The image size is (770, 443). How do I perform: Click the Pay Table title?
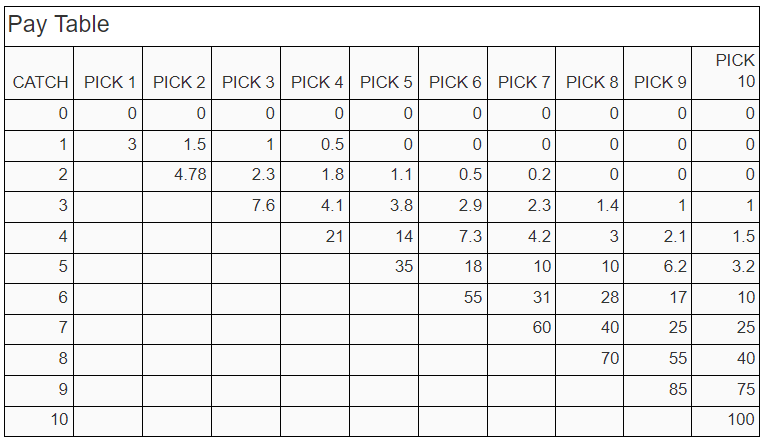(x=58, y=24)
